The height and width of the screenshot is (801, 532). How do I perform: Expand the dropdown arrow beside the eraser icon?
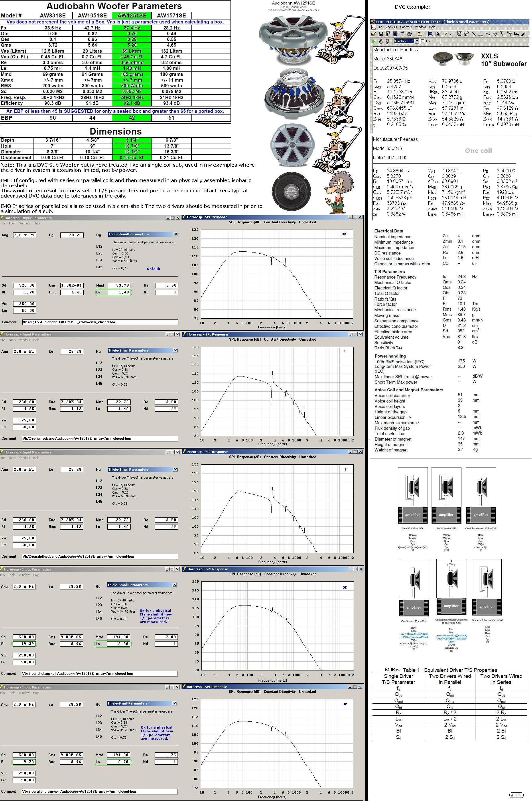451,34
